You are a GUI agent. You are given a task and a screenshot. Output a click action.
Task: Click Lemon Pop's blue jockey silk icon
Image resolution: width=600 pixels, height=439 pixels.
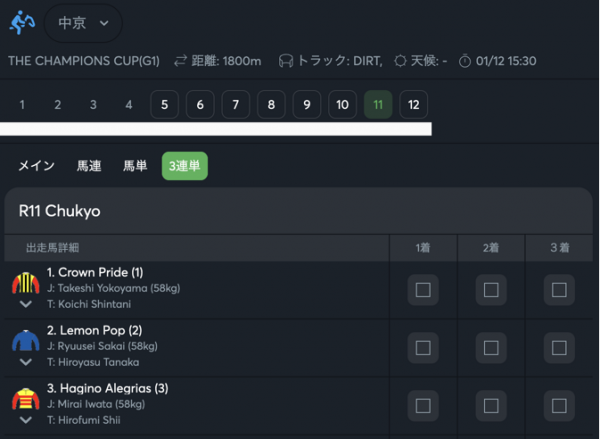(x=26, y=341)
